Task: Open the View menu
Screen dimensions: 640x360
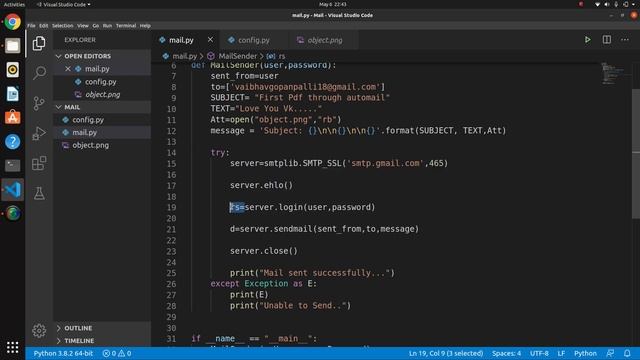Action: [x=83, y=26]
